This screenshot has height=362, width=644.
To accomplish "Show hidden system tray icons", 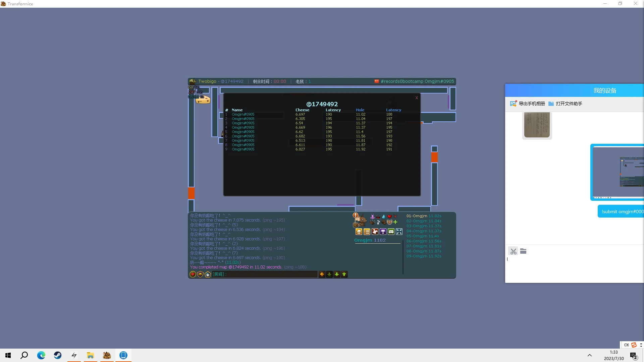I will point(589,355).
